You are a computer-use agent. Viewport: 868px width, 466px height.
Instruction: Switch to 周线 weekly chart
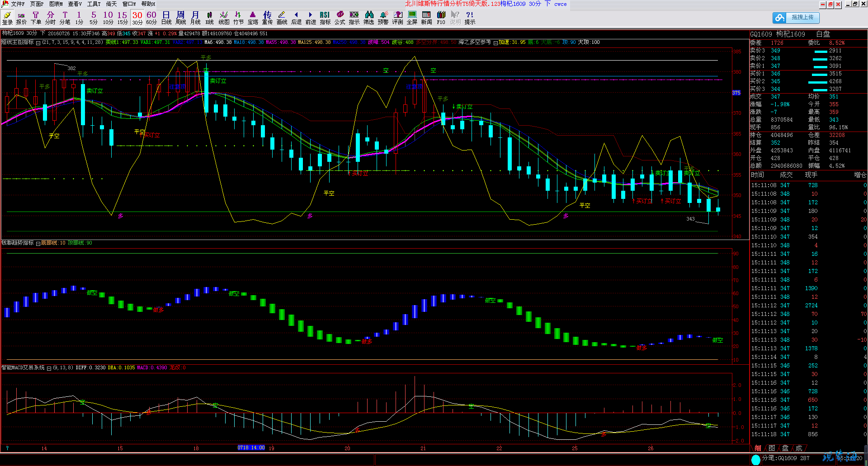(x=180, y=18)
